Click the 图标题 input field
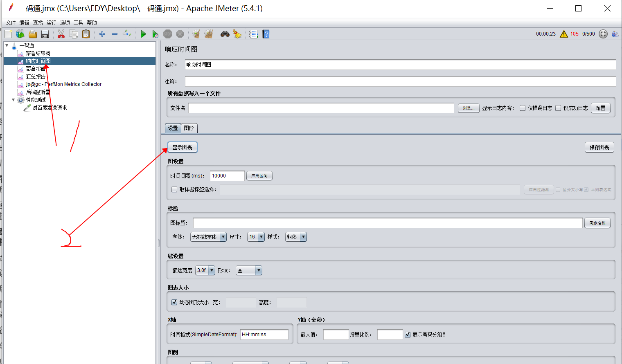Viewport: 622px width, 364px height. tap(388, 223)
